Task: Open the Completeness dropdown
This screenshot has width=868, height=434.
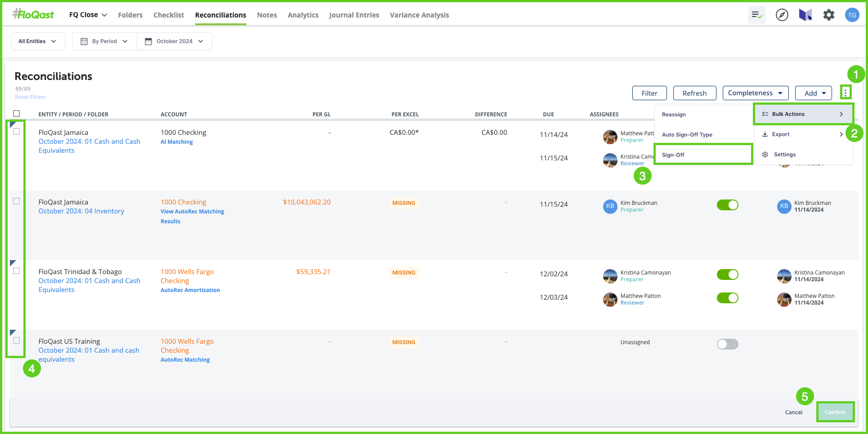Action: [756, 93]
